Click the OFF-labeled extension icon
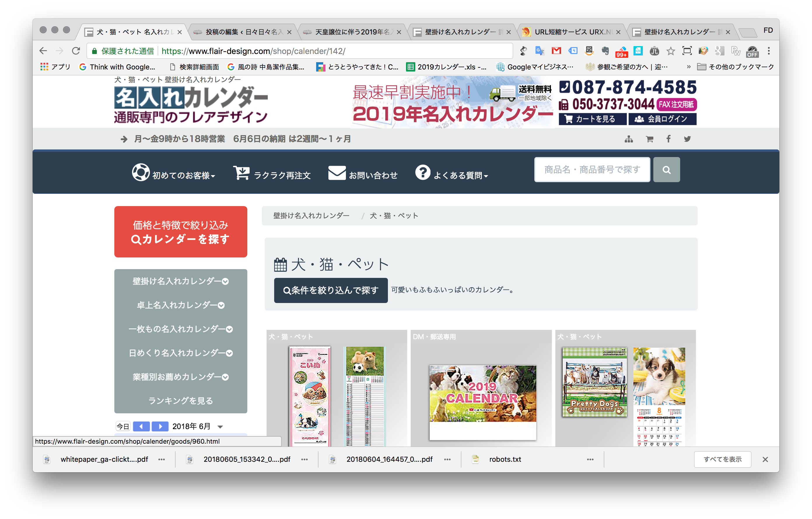 752,52
